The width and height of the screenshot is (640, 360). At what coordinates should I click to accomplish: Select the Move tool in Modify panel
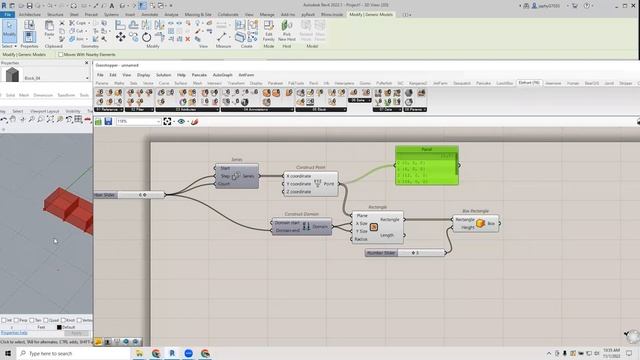120,38
